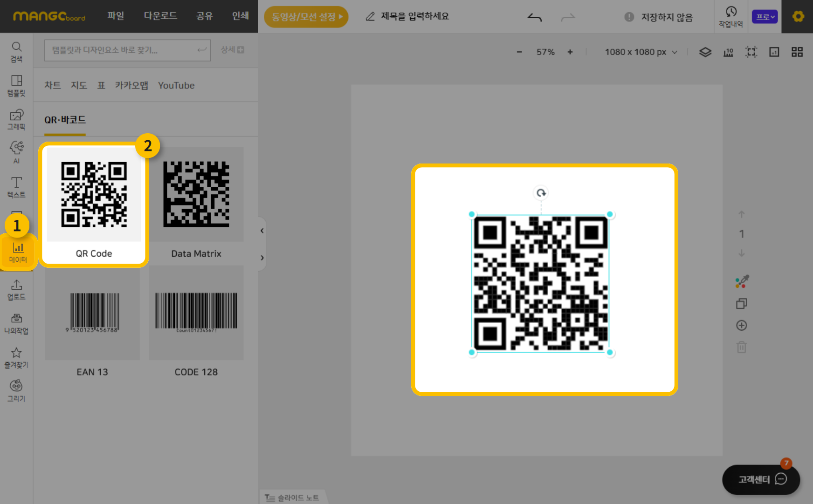
Task: Open the 그리기 drawing tool
Action: 16,391
